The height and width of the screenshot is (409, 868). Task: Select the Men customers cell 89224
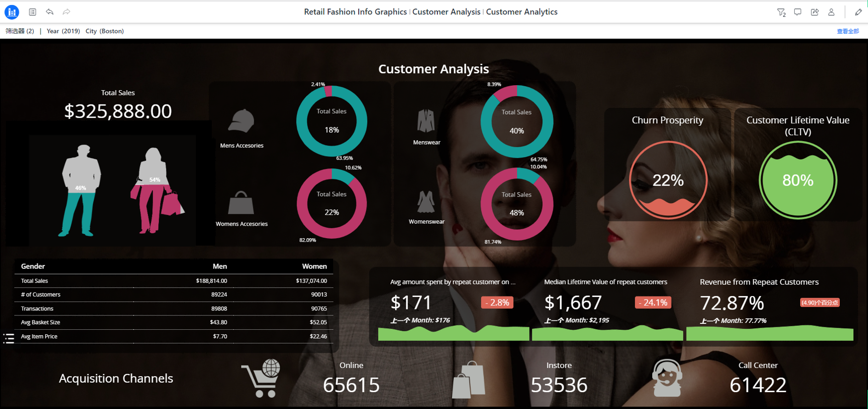tap(219, 295)
